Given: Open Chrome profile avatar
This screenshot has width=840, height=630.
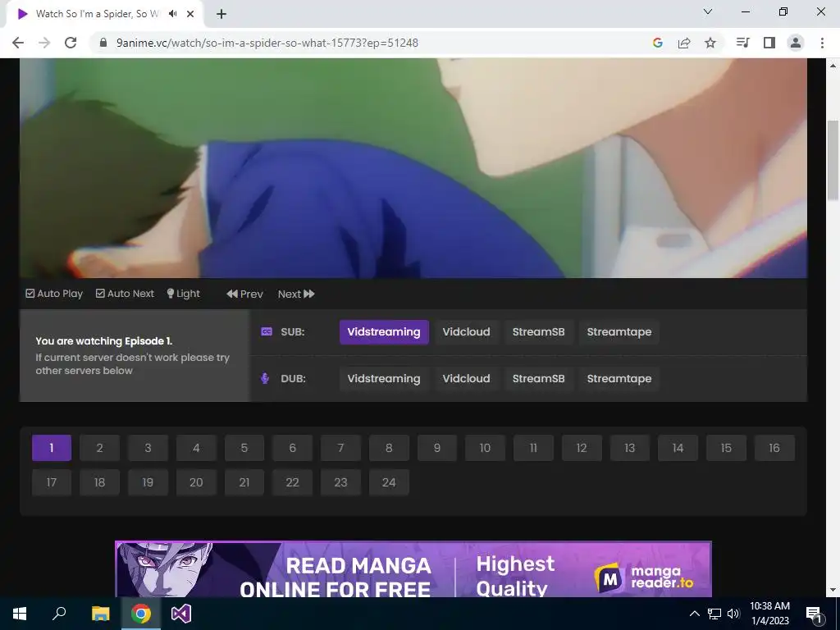Looking at the screenshot, I should pos(796,43).
